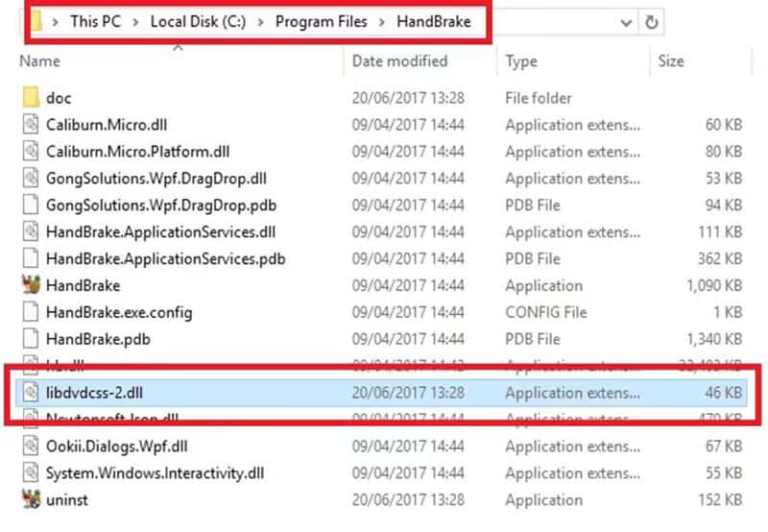768x532 pixels.
Task: Select the System.Windows.Interactivity.dll file name
Action: point(155,472)
